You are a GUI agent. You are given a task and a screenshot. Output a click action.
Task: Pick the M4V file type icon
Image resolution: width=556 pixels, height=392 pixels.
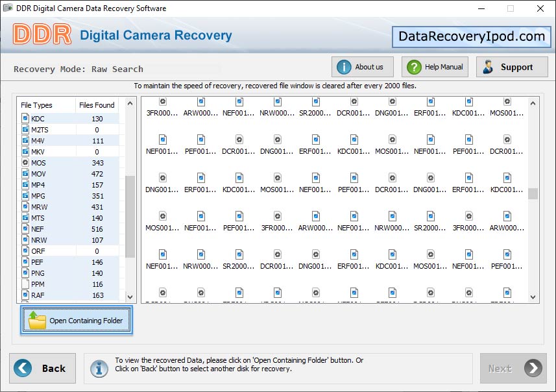tap(25, 140)
